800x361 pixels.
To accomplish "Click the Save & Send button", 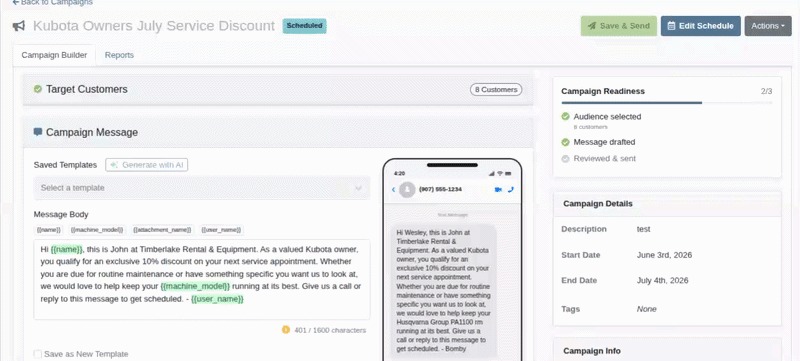I will click(x=619, y=26).
